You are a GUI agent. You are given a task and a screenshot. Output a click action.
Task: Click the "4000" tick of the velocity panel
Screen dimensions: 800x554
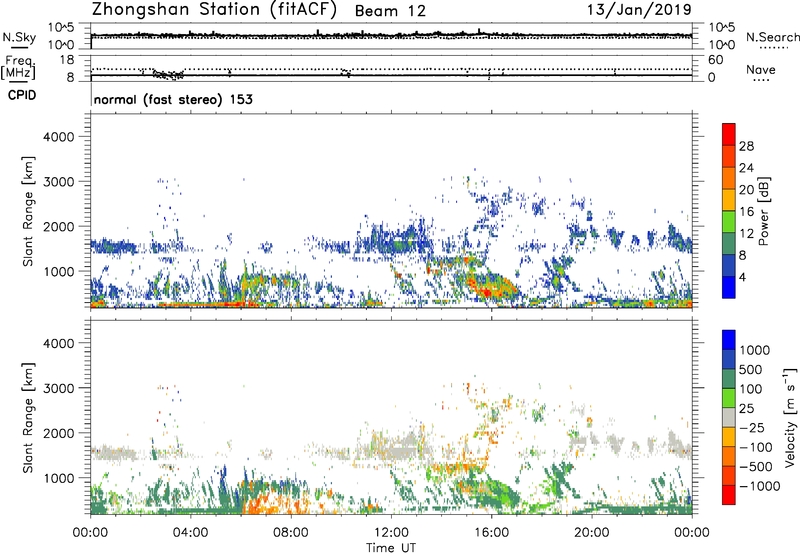tap(59, 343)
